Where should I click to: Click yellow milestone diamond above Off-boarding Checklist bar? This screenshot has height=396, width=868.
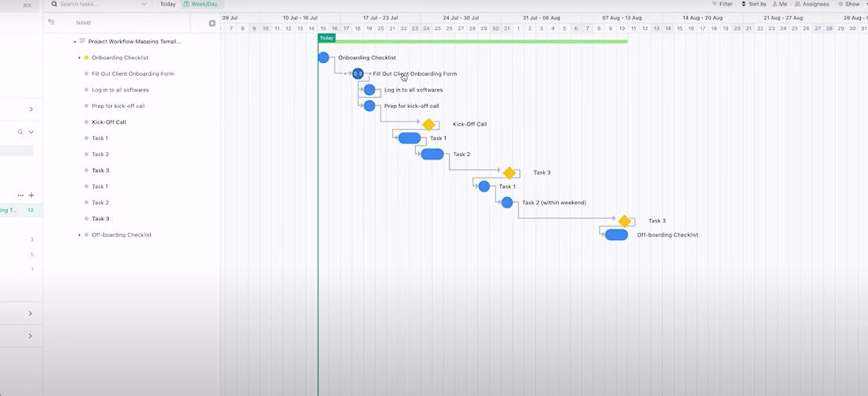click(624, 221)
